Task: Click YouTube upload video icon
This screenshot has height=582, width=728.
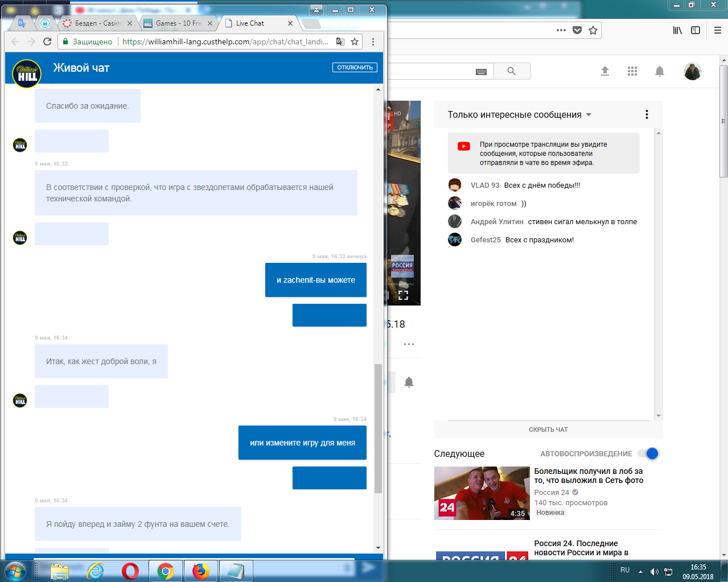Action: (x=604, y=71)
